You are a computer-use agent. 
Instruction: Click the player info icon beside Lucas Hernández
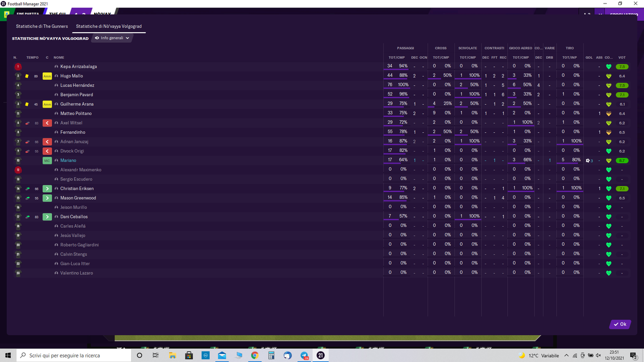[57, 85]
